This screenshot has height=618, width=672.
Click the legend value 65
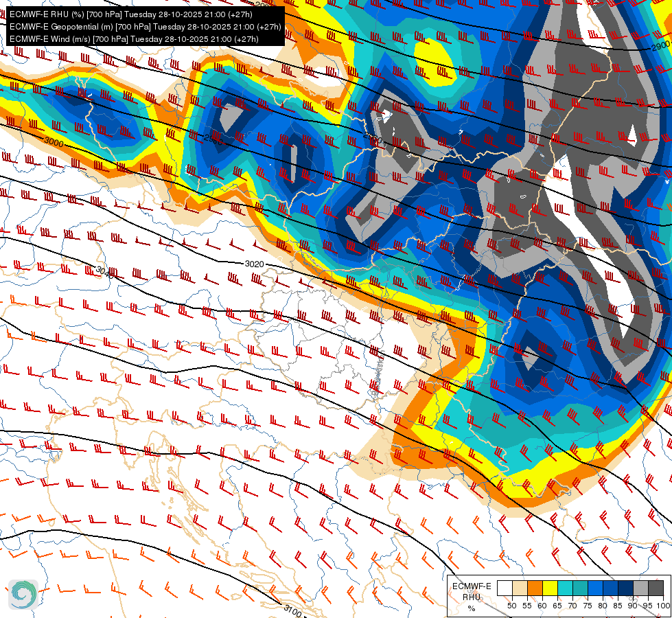pyautogui.click(x=557, y=606)
